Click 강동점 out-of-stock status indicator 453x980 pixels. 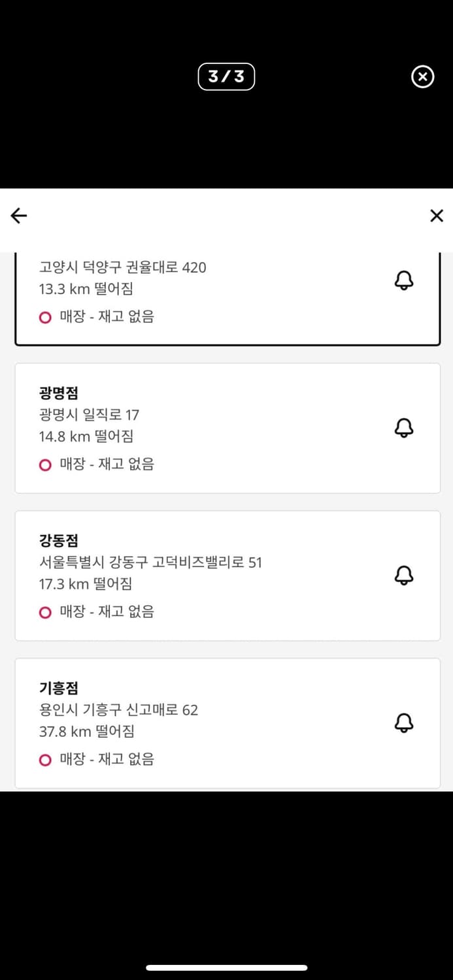tap(97, 612)
